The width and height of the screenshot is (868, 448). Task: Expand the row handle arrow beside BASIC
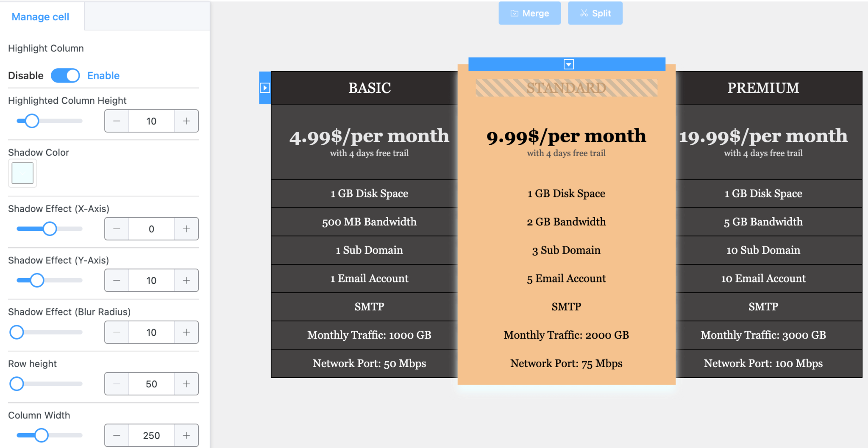(265, 88)
